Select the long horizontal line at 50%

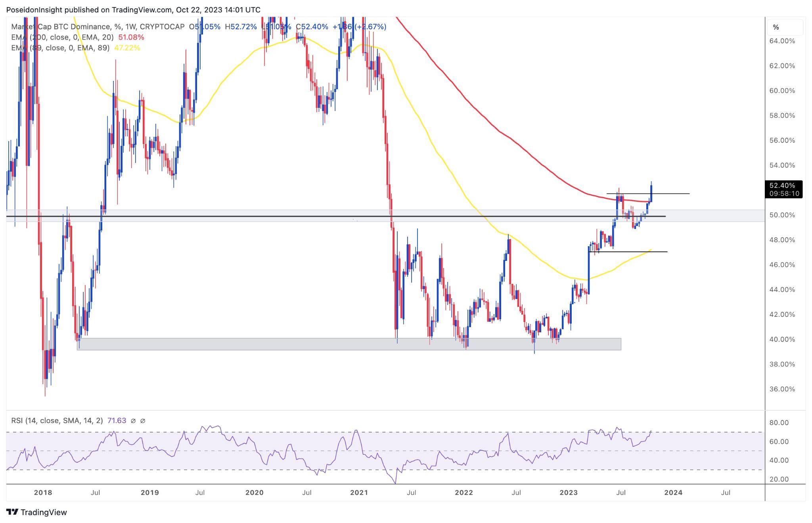pyautogui.click(x=336, y=216)
